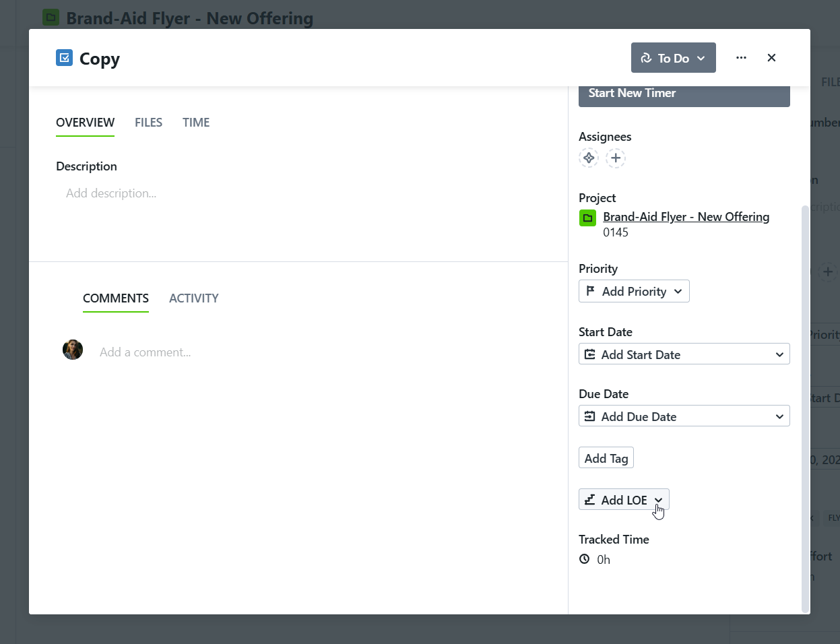
Task: Click the green project folder icon
Action: click(587, 218)
